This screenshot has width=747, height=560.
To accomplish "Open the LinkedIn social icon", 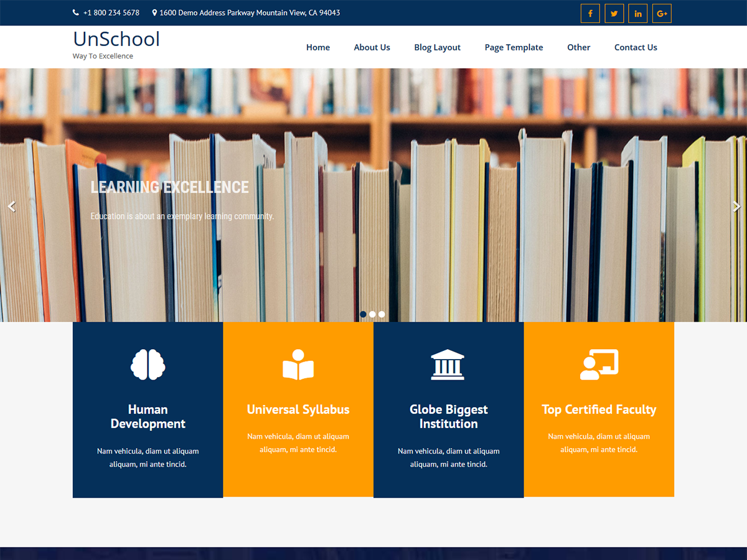I will coord(637,13).
